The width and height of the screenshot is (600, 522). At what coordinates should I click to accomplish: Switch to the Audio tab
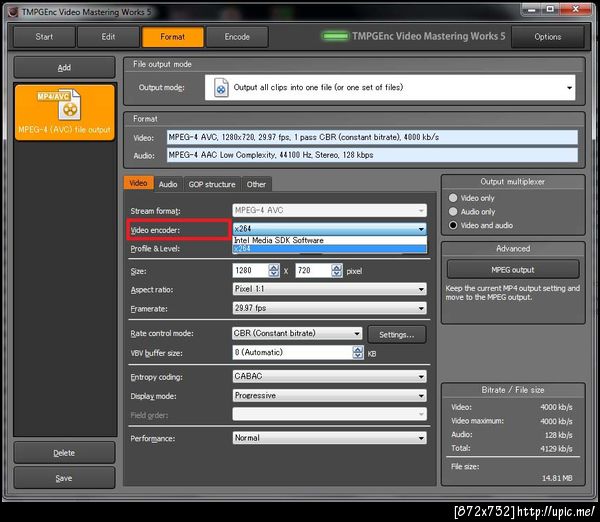tap(168, 184)
